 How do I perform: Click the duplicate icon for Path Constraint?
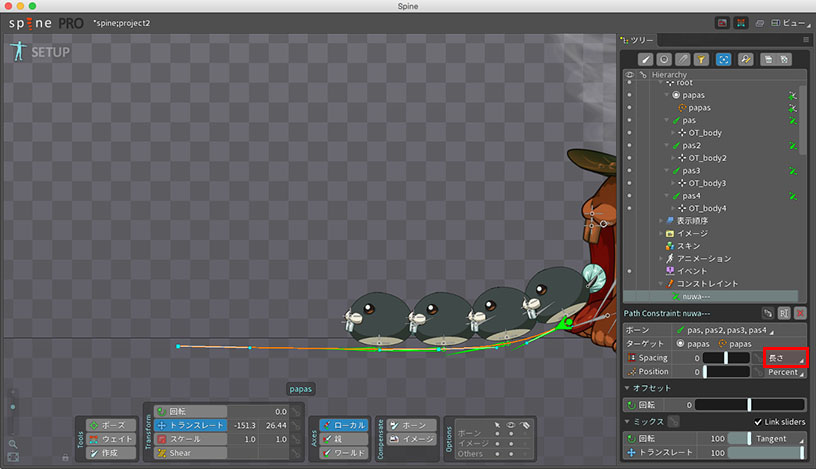(x=768, y=313)
